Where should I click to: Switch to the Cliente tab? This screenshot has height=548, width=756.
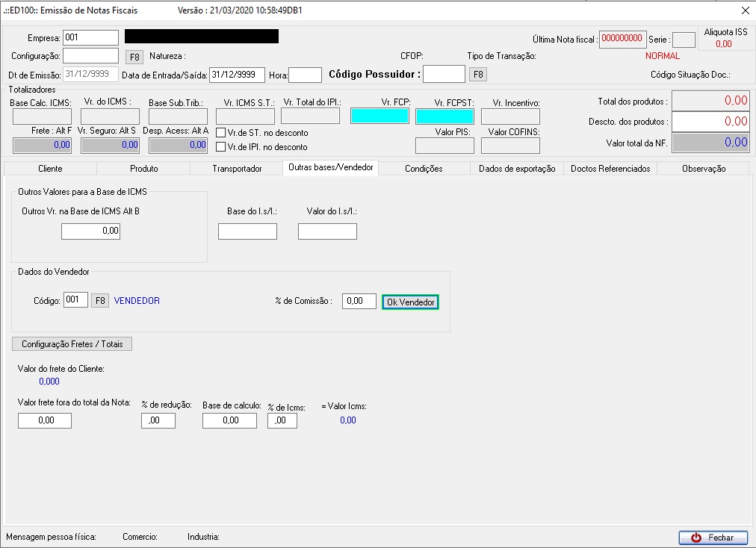point(50,169)
